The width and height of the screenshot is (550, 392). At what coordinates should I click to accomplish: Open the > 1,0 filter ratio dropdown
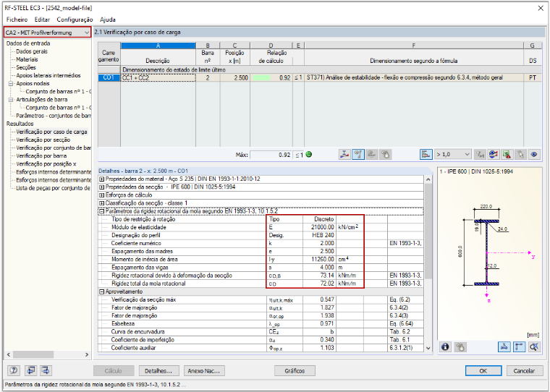(452, 154)
